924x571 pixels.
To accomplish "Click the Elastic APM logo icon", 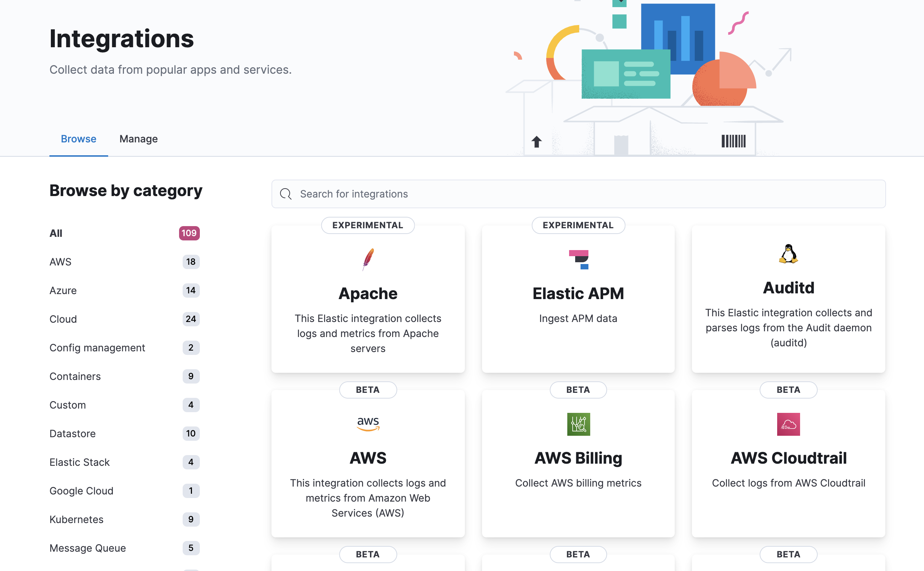I will (x=578, y=259).
